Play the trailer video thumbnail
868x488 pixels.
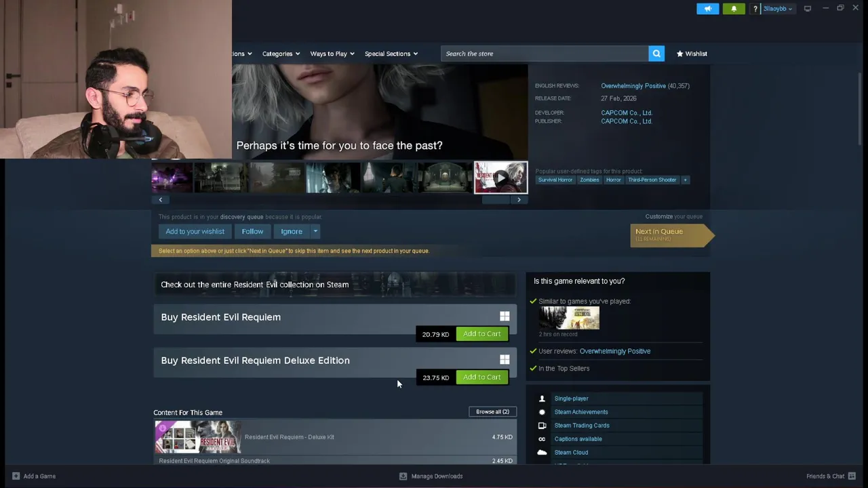tap(500, 178)
